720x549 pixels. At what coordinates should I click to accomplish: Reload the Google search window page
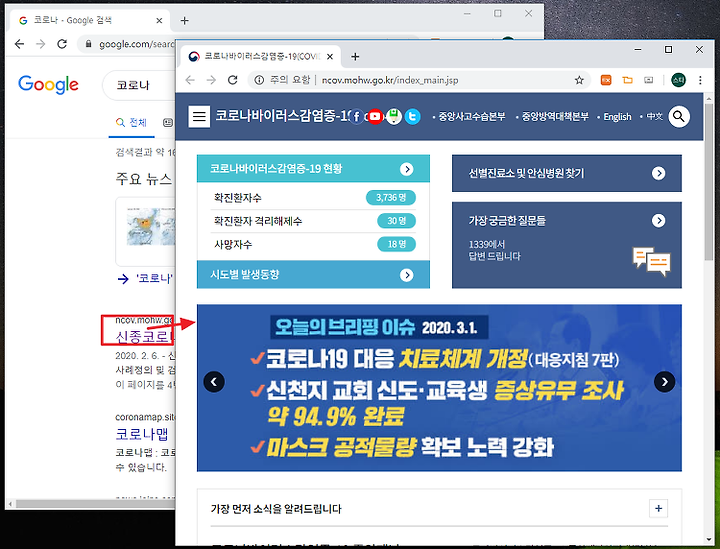click(62, 44)
